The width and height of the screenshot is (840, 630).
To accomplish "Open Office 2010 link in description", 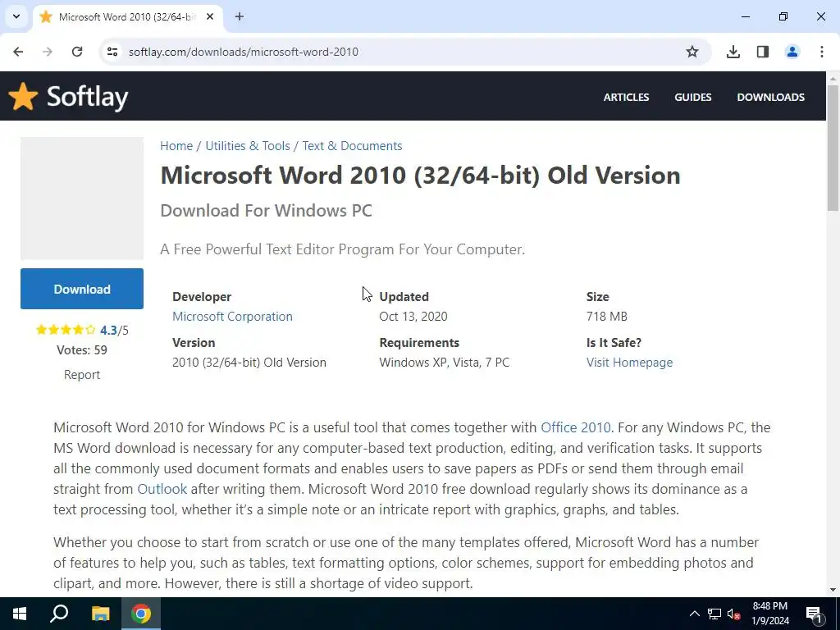I will click(x=575, y=427).
